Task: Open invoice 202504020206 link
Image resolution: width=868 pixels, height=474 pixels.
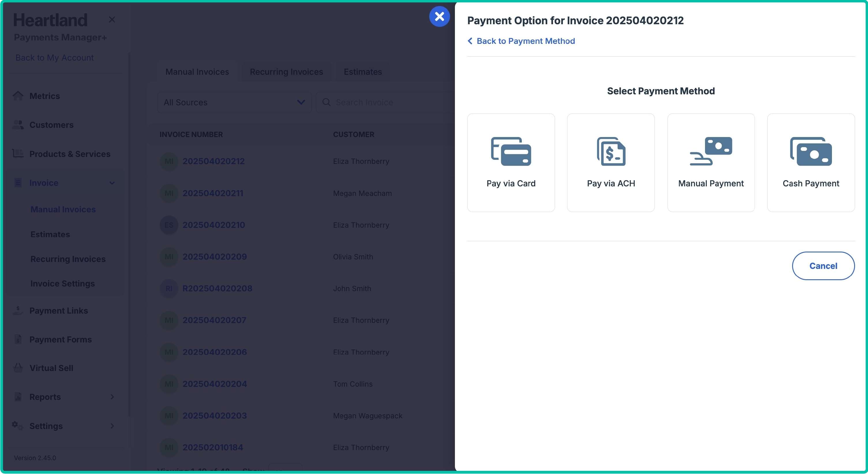Action: (215, 352)
